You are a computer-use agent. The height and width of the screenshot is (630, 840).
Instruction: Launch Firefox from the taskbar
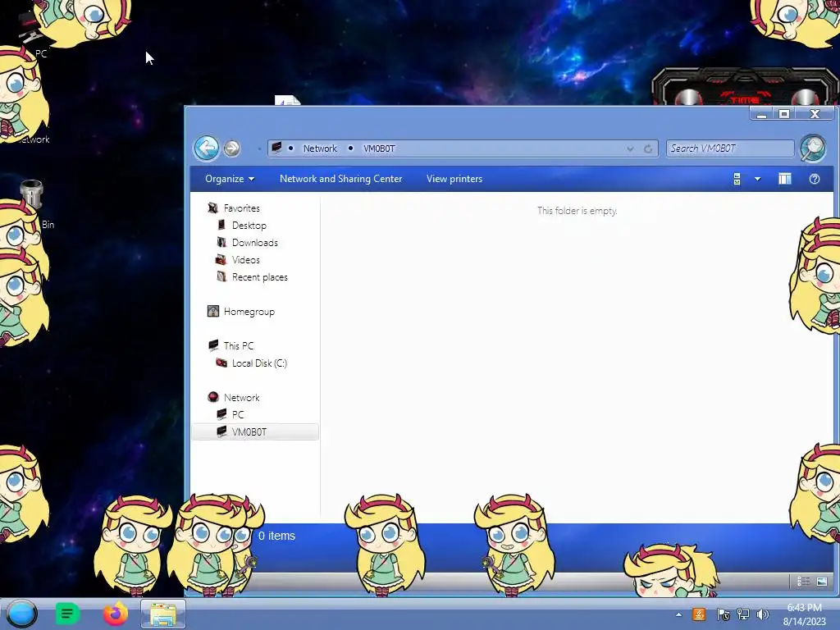pyautogui.click(x=115, y=614)
